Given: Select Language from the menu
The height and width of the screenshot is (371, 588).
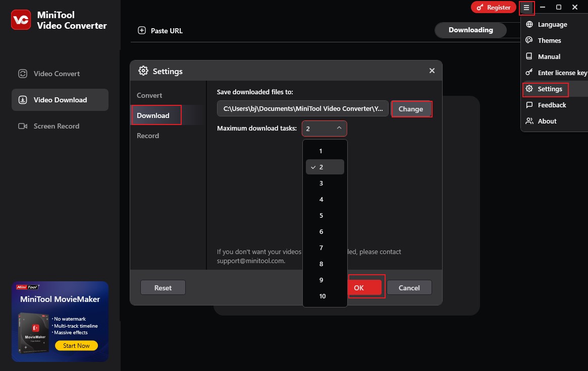Looking at the screenshot, I should pyautogui.click(x=555, y=24).
